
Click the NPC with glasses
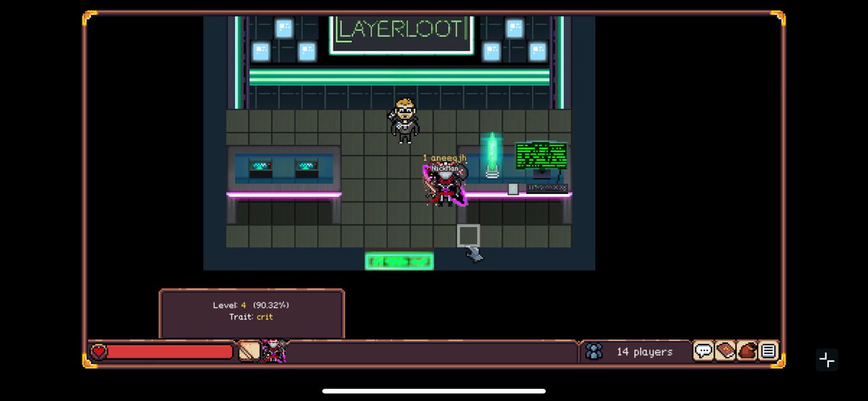pyautogui.click(x=404, y=120)
